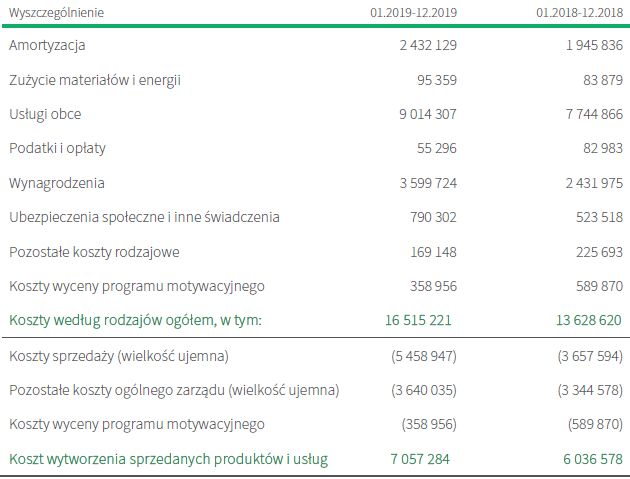Click the Koszt wytworzenia sprzedanych produktów label

click(x=168, y=459)
